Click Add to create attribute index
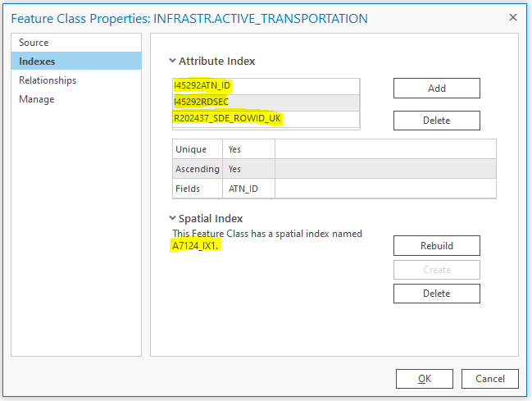The height and width of the screenshot is (401, 532). [436, 89]
